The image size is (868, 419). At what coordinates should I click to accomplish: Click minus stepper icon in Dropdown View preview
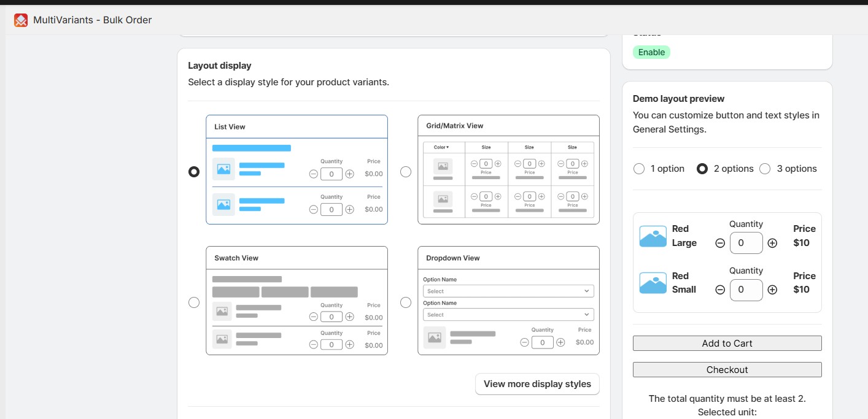(x=524, y=342)
